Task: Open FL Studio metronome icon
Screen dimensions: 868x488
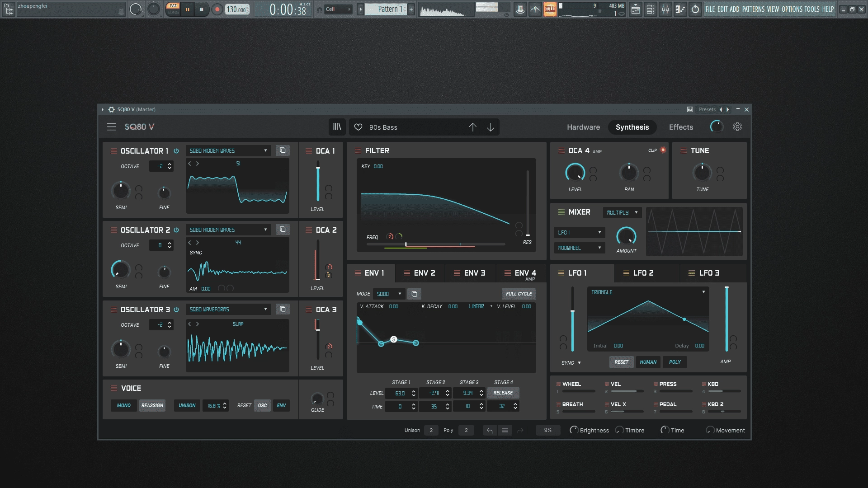Action: tap(520, 9)
